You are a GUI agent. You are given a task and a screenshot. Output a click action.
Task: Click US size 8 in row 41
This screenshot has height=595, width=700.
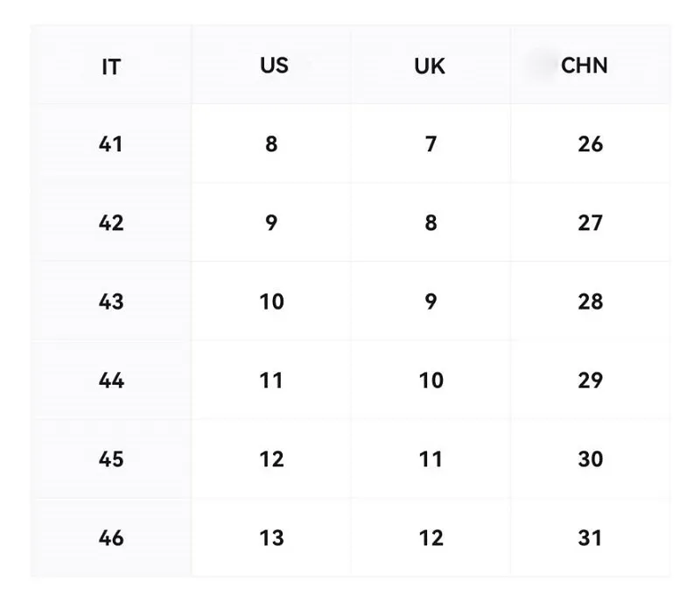[x=271, y=144]
